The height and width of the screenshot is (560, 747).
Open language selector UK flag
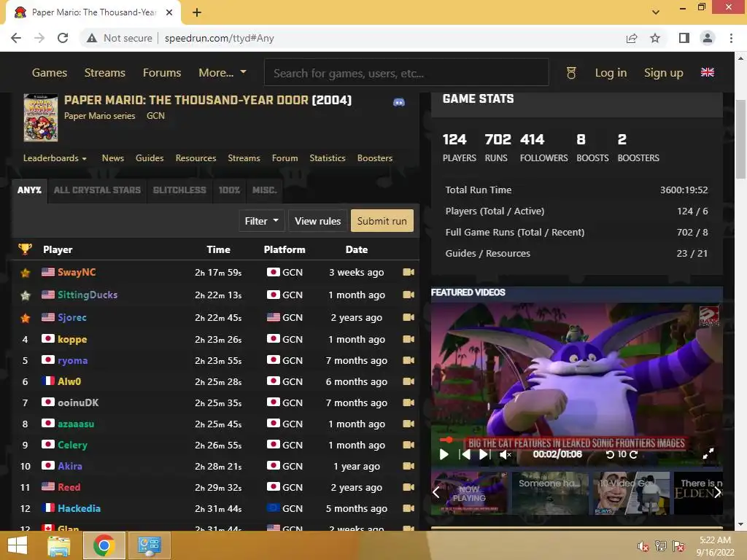click(x=707, y=72)
